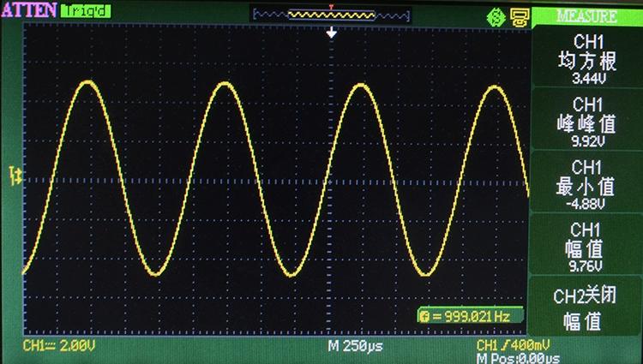Click the M 250µs timebase readout
The width and height of the screenshot is (643, 364).
coord(354,346)
